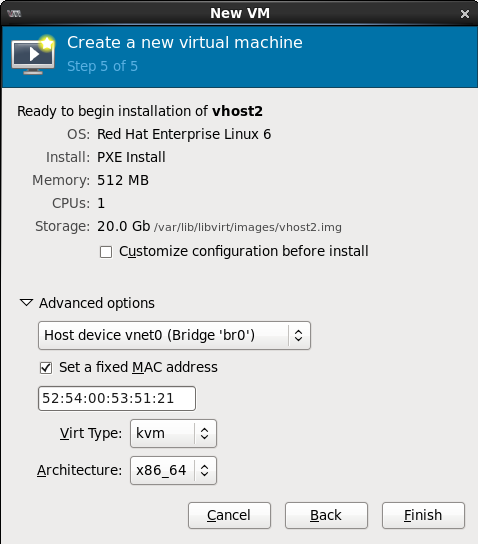
Task: Click the 512 MB memory value
Action: click(123, 180)
